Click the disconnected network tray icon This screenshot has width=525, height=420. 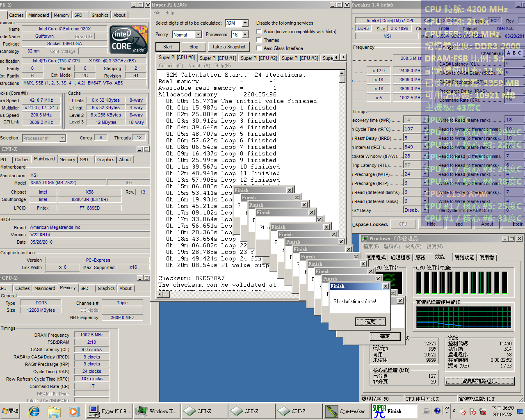click(483, 411)
